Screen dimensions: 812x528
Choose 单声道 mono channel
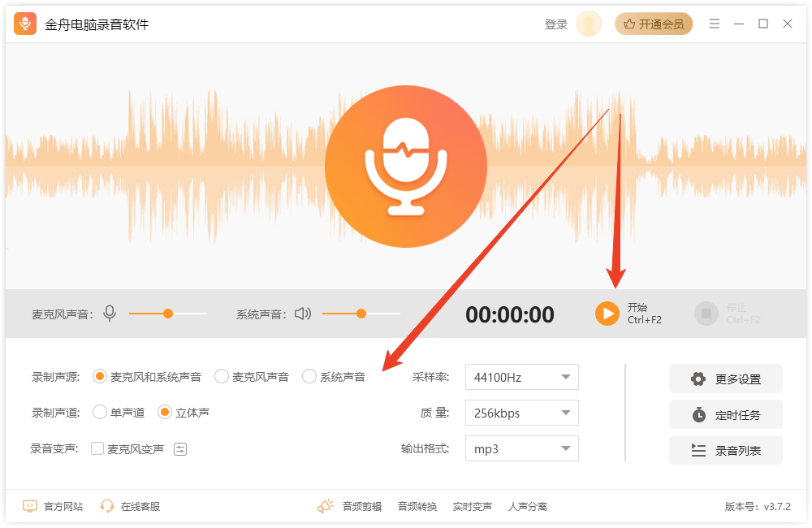(x=119, y=413)
